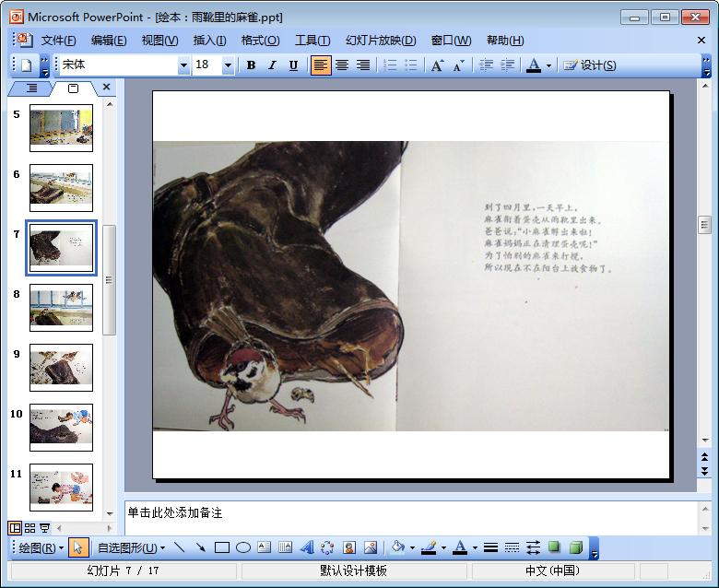
Task: Insert Clip Art
Action: (349, 547)
